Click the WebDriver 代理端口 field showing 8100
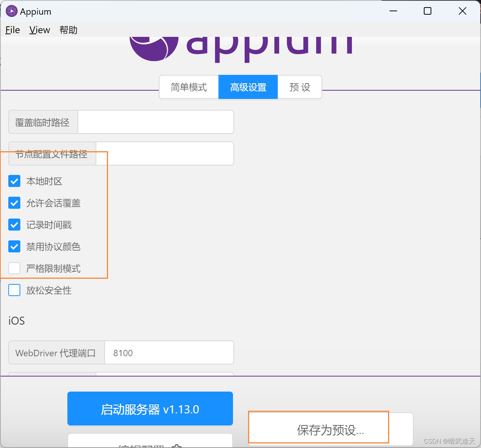The width and height of the screenshot is (481, 448). (x=169, y=353)
